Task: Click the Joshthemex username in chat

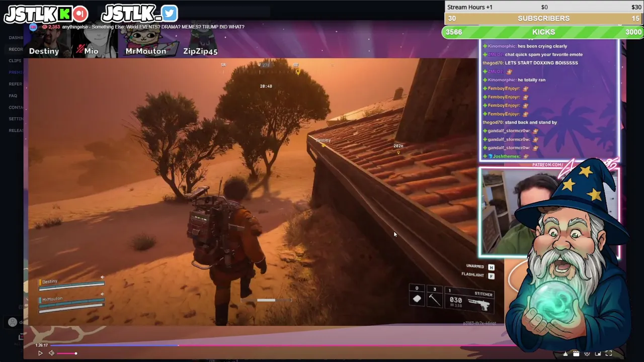Action: coord(506,156)
